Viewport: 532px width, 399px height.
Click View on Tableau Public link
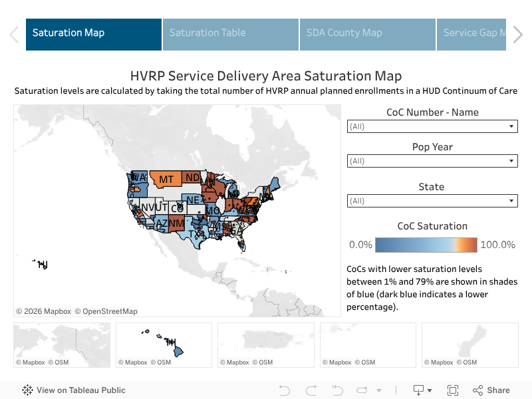tap(80, 390)
